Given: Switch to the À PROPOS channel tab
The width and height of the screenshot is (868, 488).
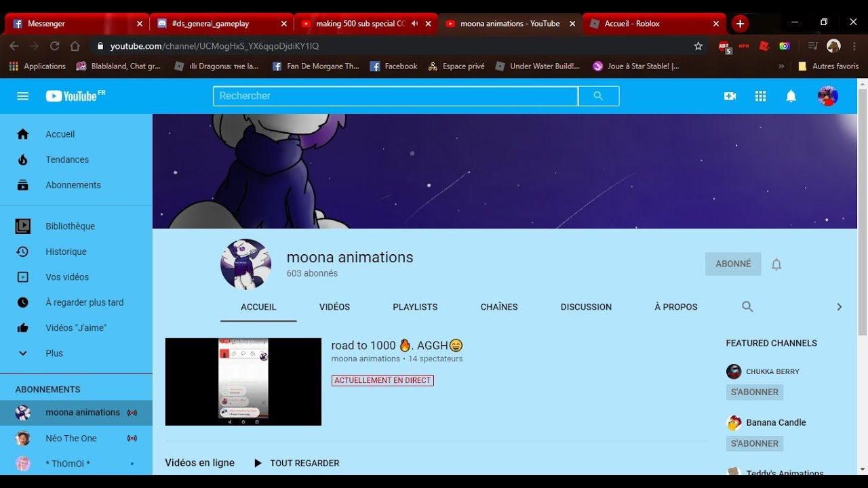Looking at the screenshot, I should (x=676, y=307).
